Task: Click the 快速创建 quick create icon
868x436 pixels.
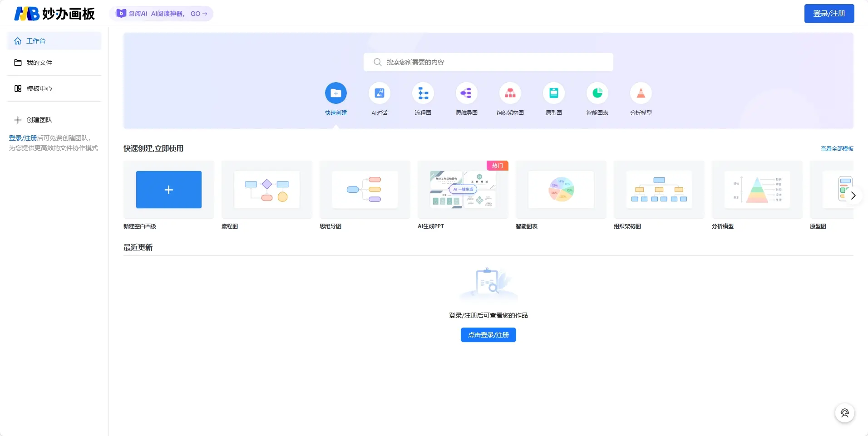Action: point(335,93)
